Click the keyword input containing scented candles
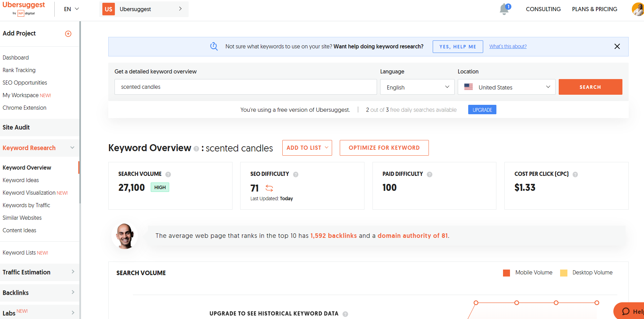 click(246, 87)
